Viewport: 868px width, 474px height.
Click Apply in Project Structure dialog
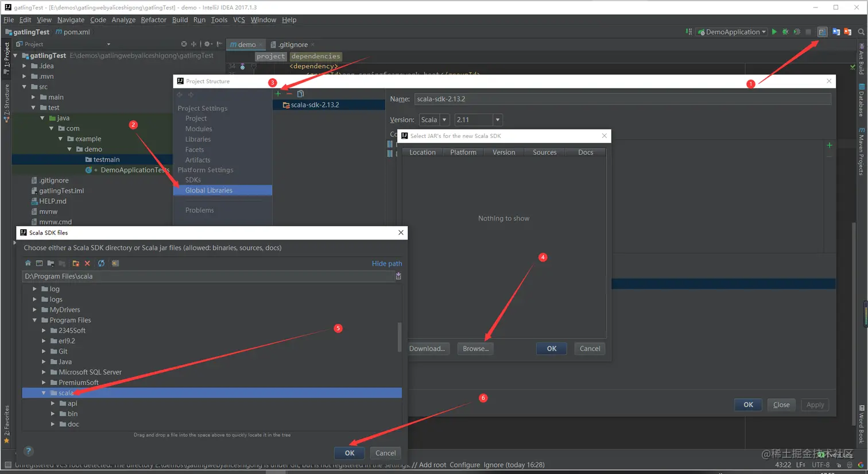pyautogui.click(x=815, y=404)
